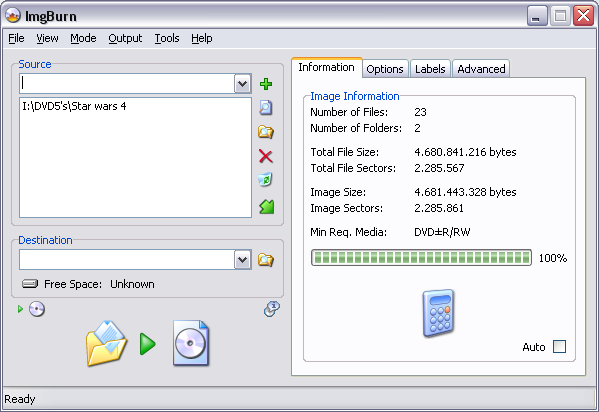Screen dimensions: 599x412
Task: Switch to the Labels tab
Action: click(x=430, y=69)
